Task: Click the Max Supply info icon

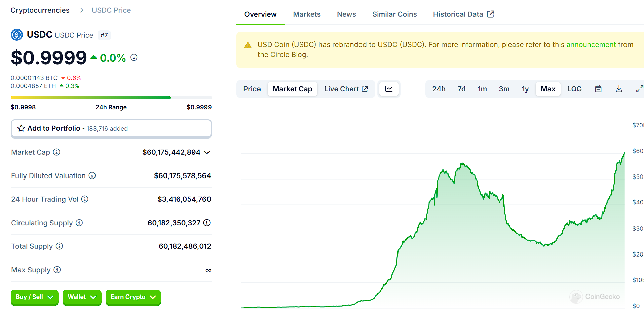Action: point(57,270)
